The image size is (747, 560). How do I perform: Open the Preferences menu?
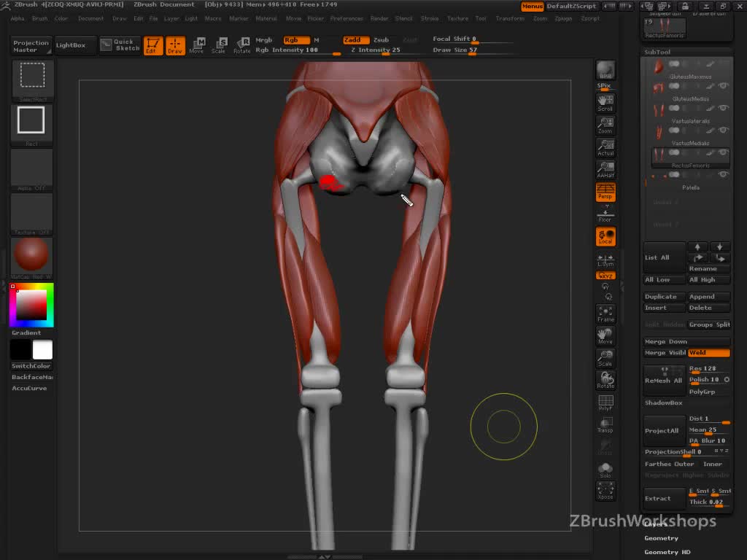(x=347, y=18)
